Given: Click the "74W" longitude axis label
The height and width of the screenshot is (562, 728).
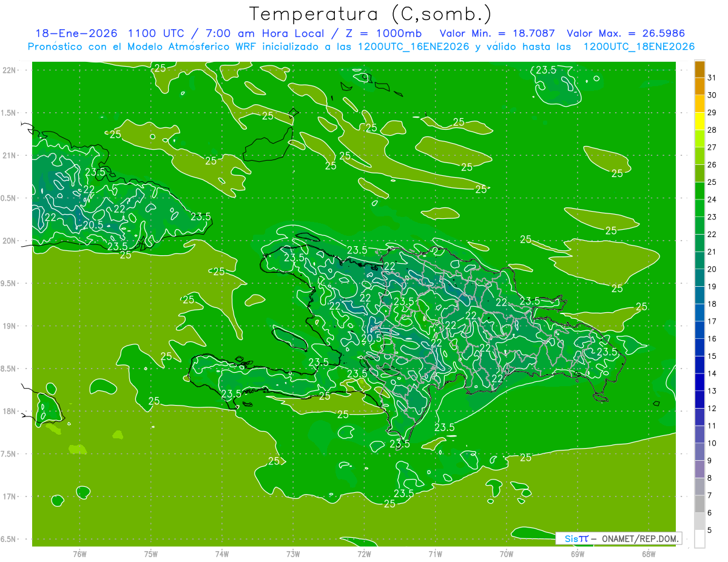Looking at the screenshot, I should click(x=222, y=553).
